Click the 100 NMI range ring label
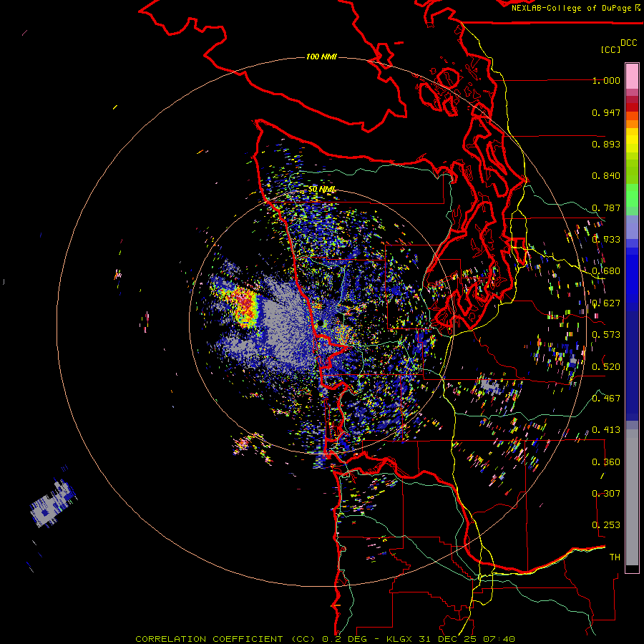The height and width of the screenshot is (644, 644). point(321,57)
